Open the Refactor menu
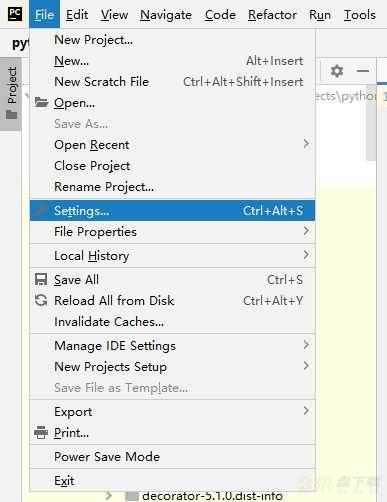This screenshot has height=502, width=387. point(272,15)
